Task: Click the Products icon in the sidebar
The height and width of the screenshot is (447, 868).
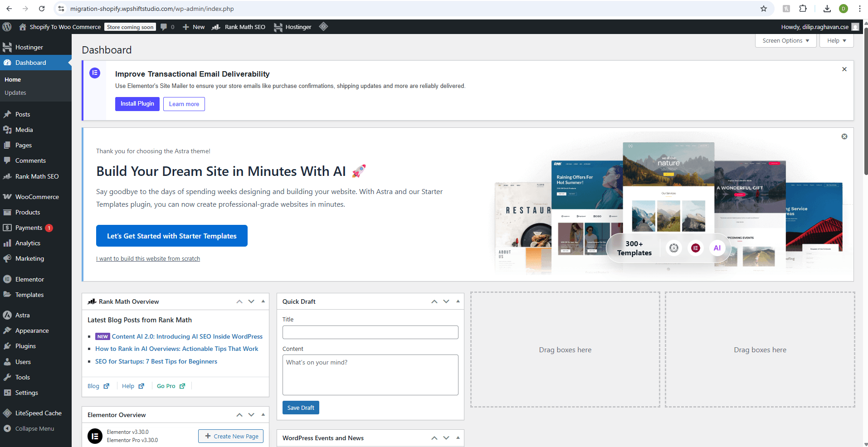Action: pos(7,212)
